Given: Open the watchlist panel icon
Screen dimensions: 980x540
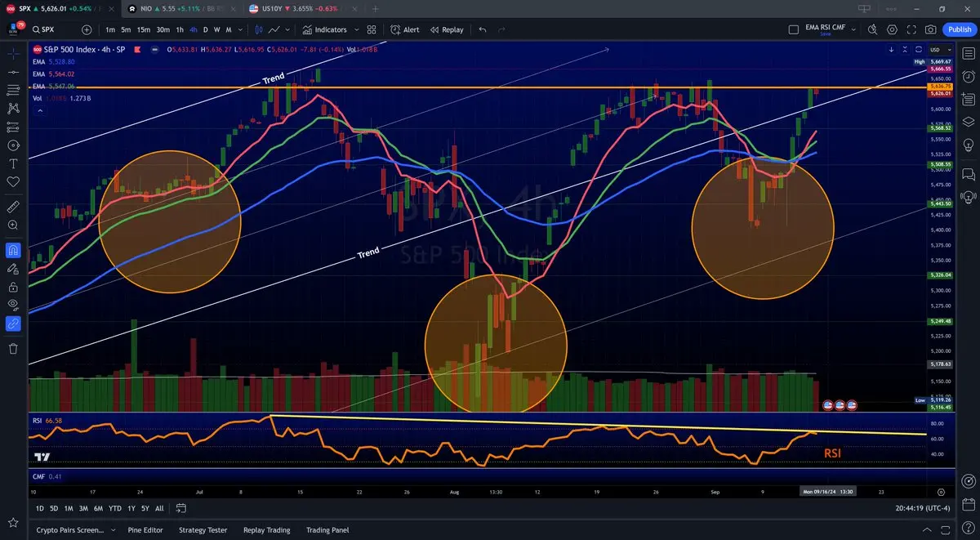Looking at the screenshot, I should [x=969, y=53].
